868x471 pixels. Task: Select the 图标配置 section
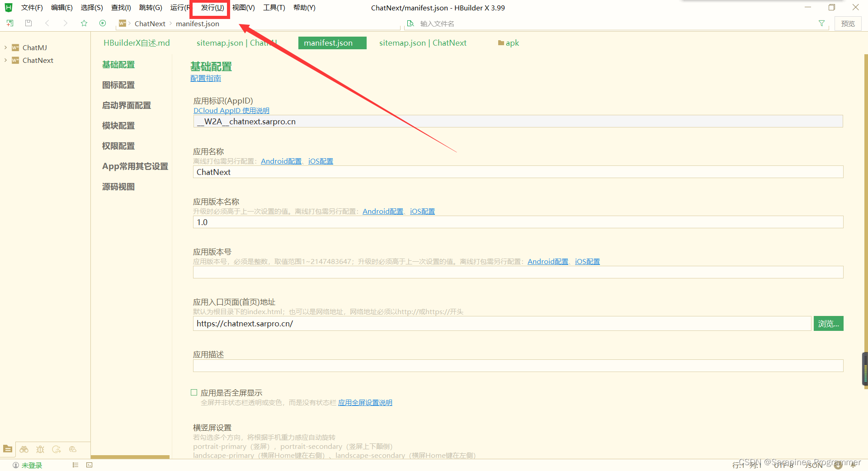pyautogui.click(x=118, y=85)
